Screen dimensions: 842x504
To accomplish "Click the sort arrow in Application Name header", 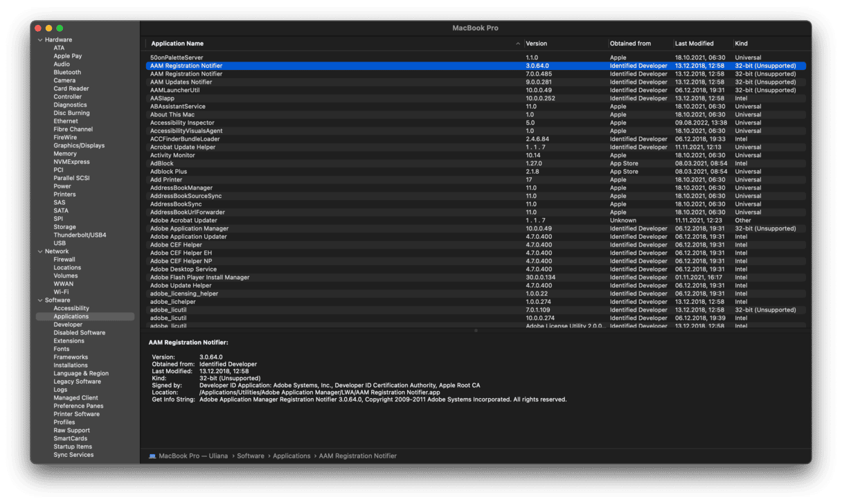I will click(x=518, y=44).
